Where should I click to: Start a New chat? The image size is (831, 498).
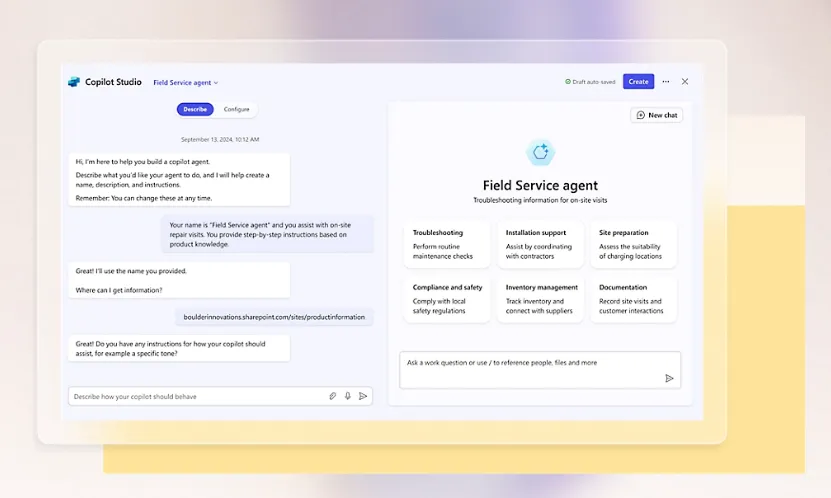pyautogui.click(x=657, y=115)
